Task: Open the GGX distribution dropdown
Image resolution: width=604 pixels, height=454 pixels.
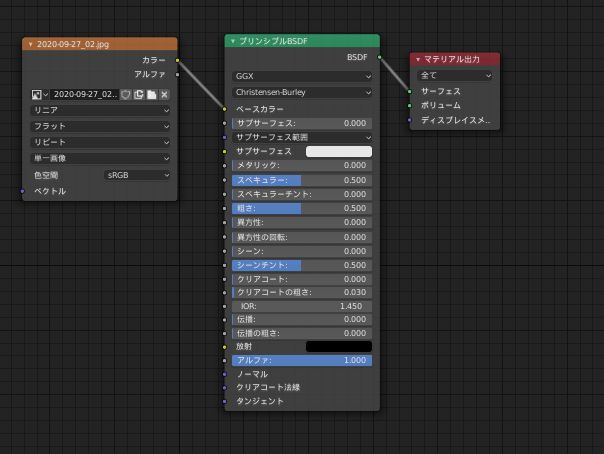Action: [302, 76]
